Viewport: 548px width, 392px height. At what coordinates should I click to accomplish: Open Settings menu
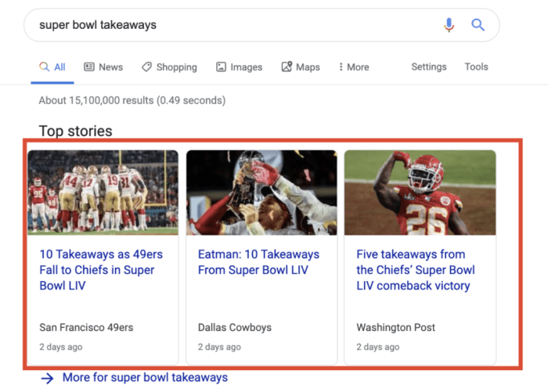pyautogui.click(x=429, y=67)
